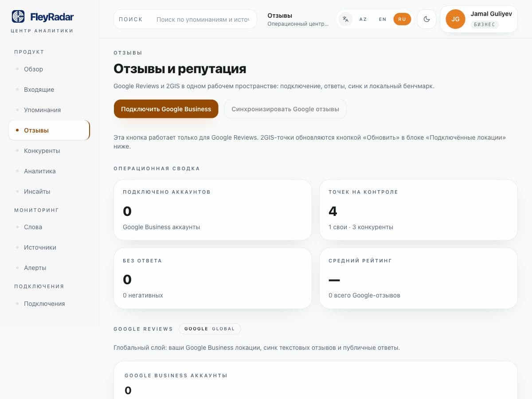532x399 pixels.
Task: Click the translate language icon
Action: point(346,19)
